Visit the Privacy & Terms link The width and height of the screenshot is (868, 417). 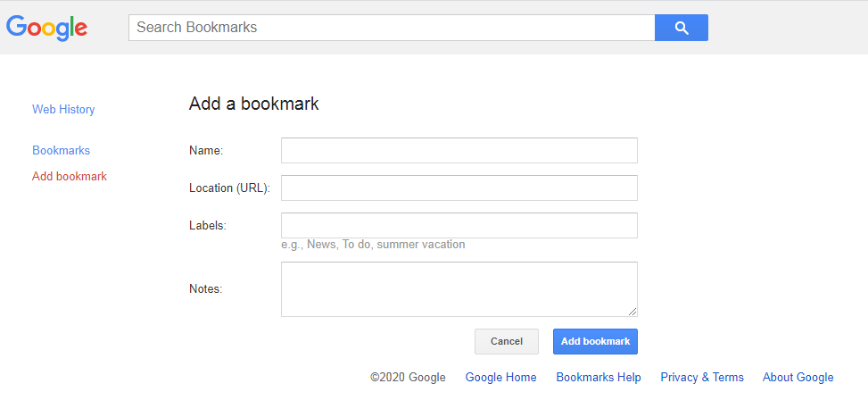[x=702, y=378]
